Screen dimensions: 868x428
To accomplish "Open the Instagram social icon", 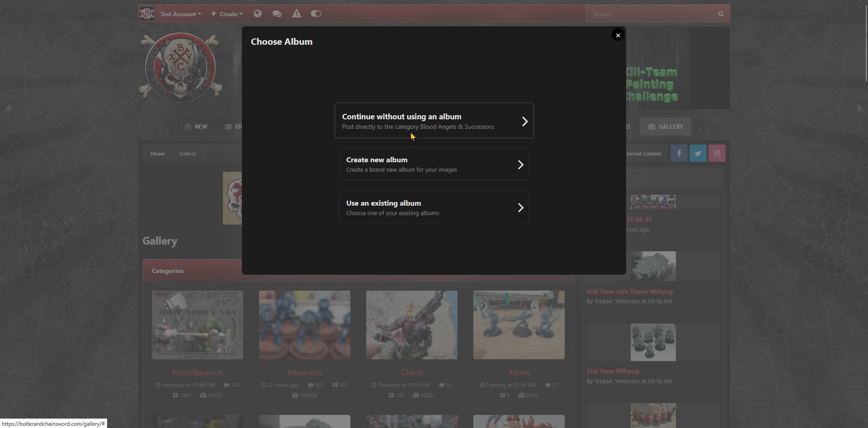I will (x=717, y=153).
